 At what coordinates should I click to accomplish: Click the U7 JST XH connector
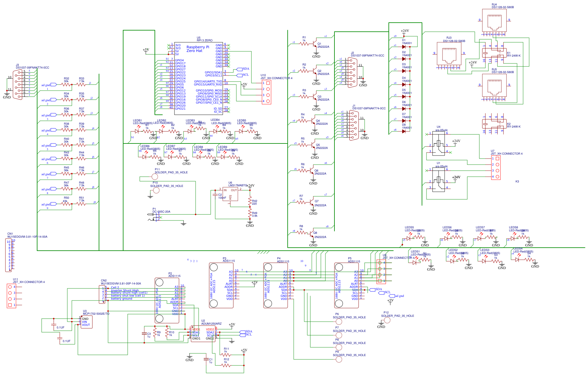tap(496, 168)
